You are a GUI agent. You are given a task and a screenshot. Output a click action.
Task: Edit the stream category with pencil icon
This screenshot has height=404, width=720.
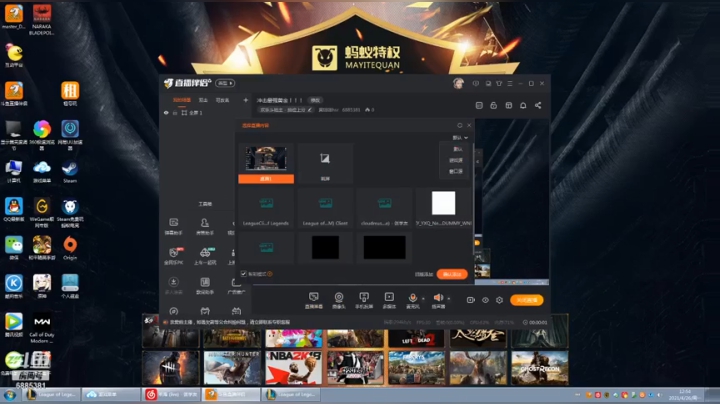310,110
